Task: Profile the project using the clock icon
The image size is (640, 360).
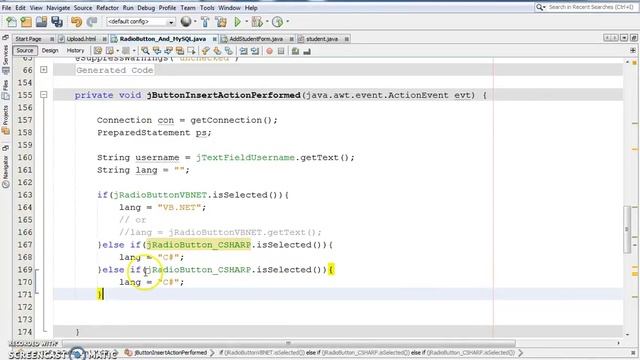Action: tap(278, 22)
